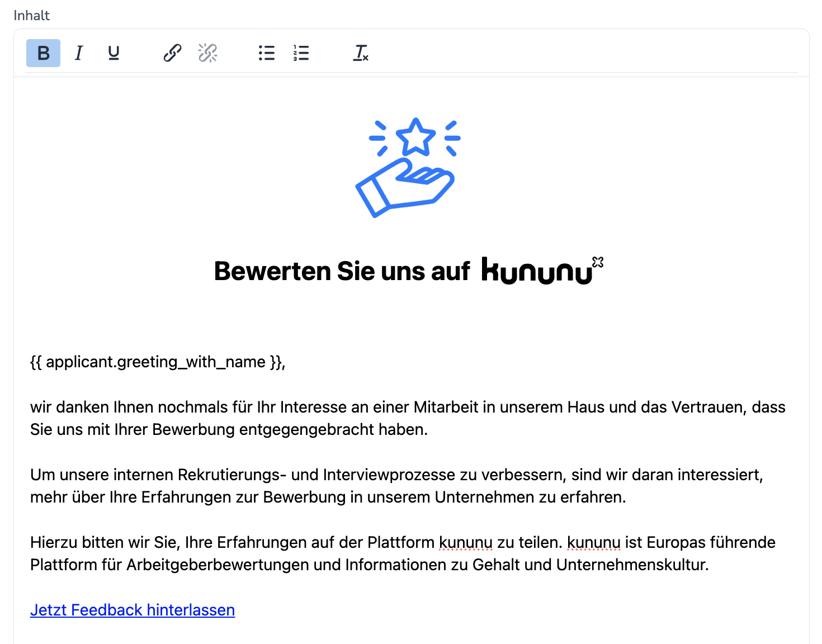Place cursor in '{{ applicant.greeting_with_name }},' line
This screenshot has width=822, height=644.
[158, 362]
